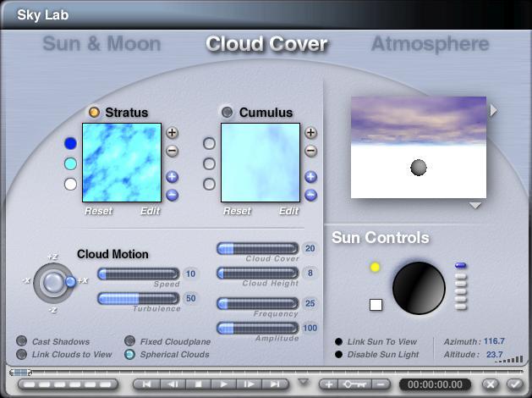Screen dimensions: 532x398
Task: Remove a keyframe with the minus button
Action: [381, 384]
